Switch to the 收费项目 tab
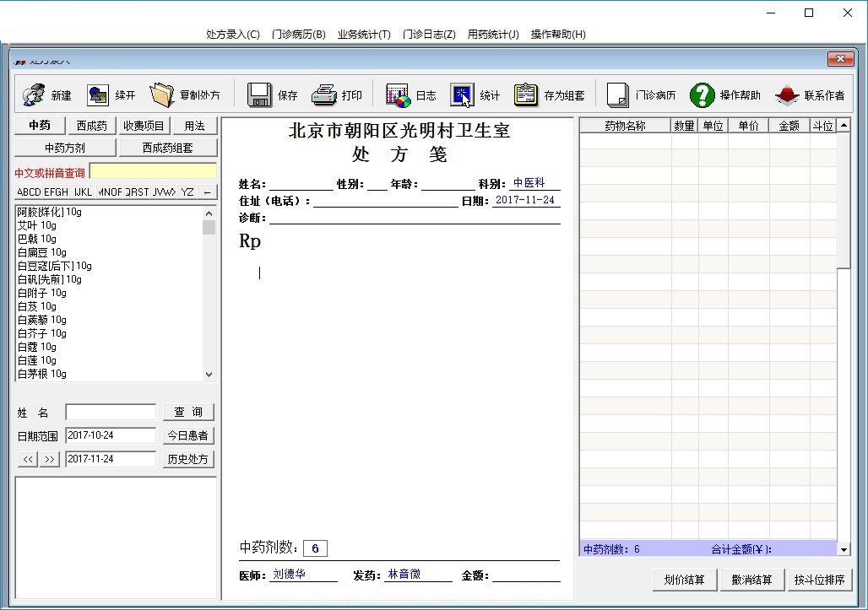This screenshot has height=610, width=868. (144, 126)
